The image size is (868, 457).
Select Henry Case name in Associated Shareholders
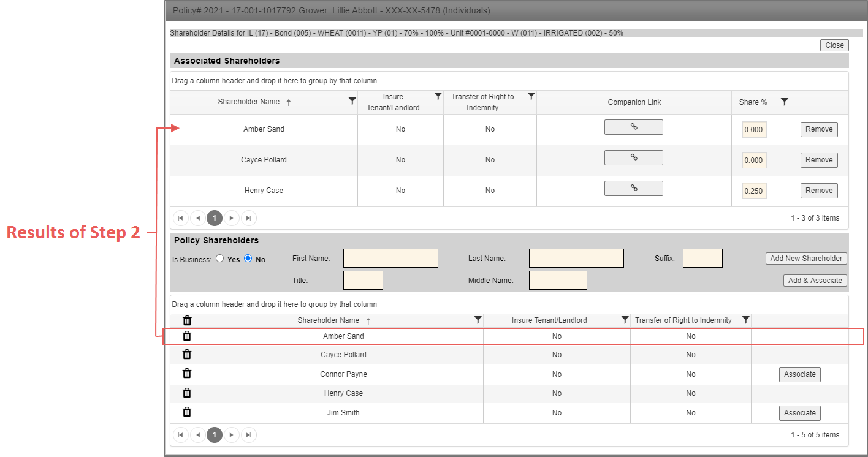pyautogui.click(x=264, y=191)
